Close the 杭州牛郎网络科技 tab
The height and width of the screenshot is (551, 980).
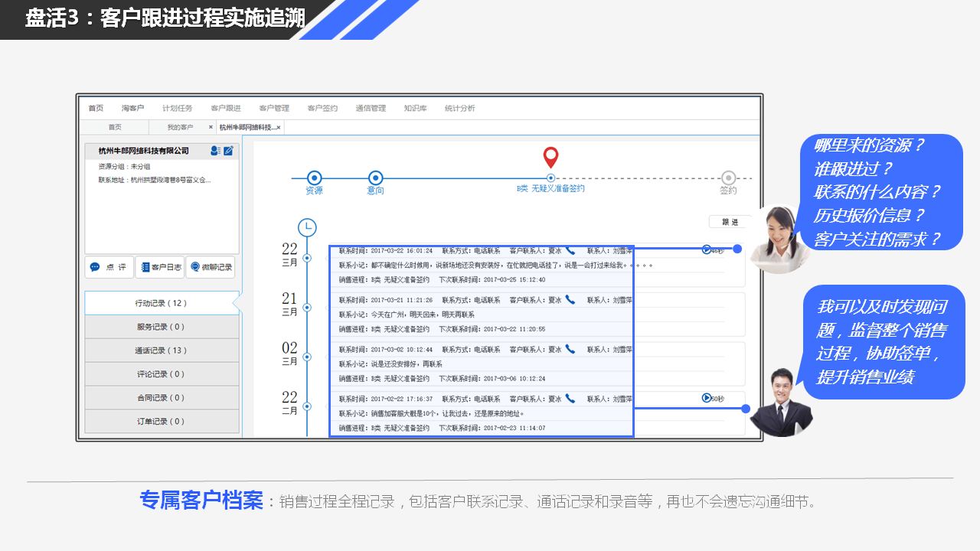(x=278, y=127)
